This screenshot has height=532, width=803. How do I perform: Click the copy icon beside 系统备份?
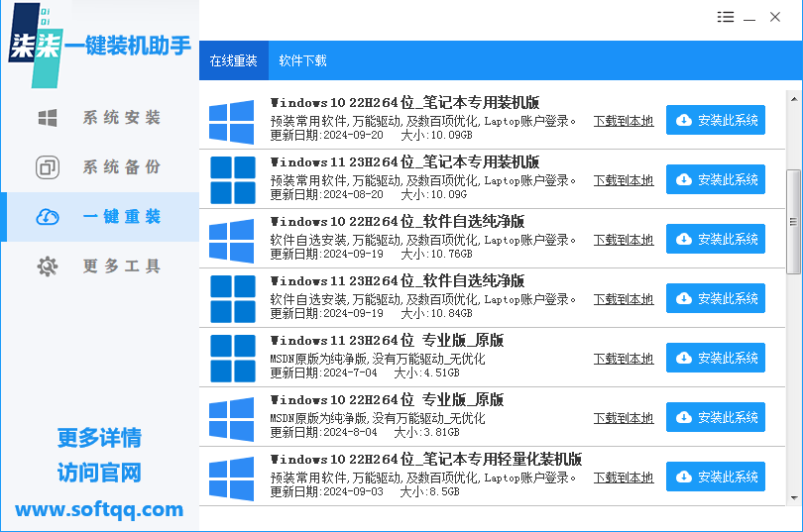point(48,167)
